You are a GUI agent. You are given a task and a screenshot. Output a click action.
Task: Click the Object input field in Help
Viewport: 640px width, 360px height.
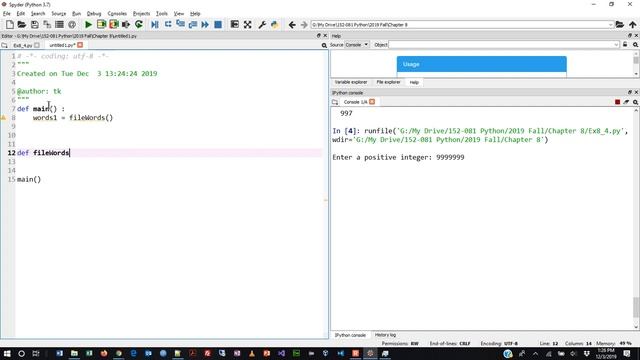[x=500, y=44]
